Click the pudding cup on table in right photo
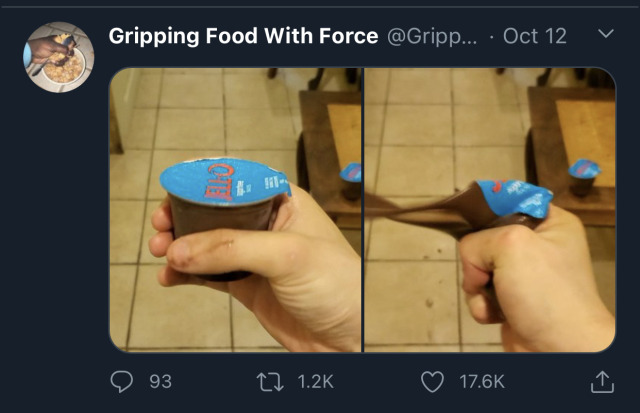The height and width of the screenshot is (413, 640). [x=584, y=176]
